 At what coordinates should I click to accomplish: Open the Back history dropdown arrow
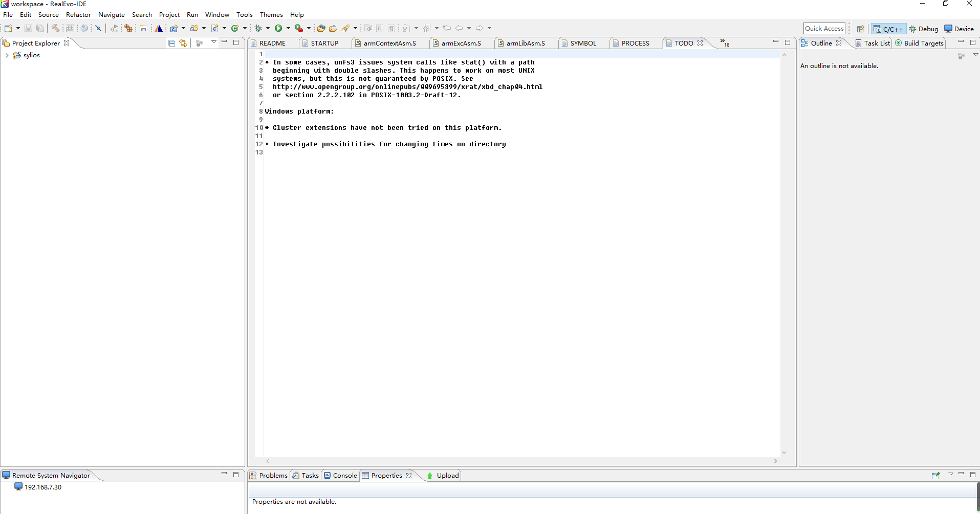(469, 28)
